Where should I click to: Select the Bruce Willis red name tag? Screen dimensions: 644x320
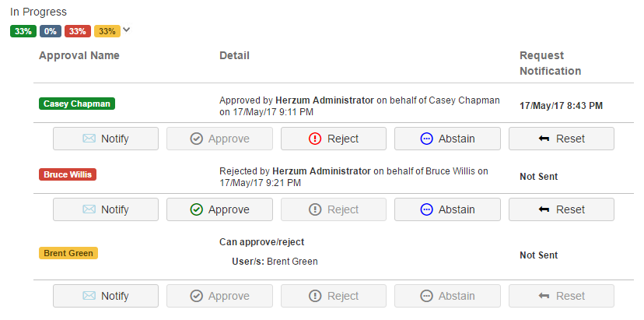coord(68,174)
